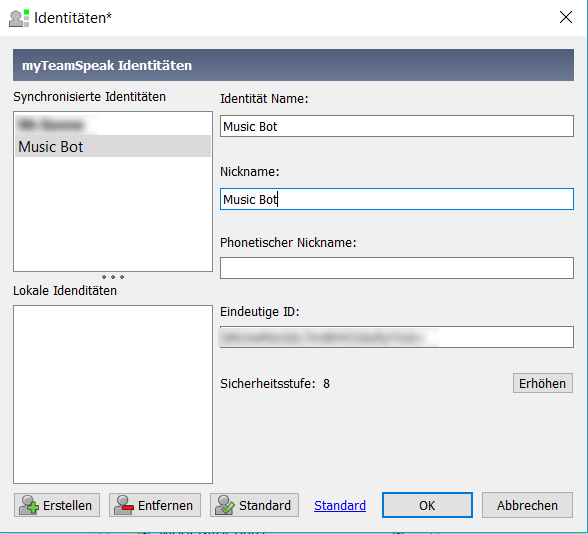Click the Phonetischer Nickname input field

click(x=397, y=268)
